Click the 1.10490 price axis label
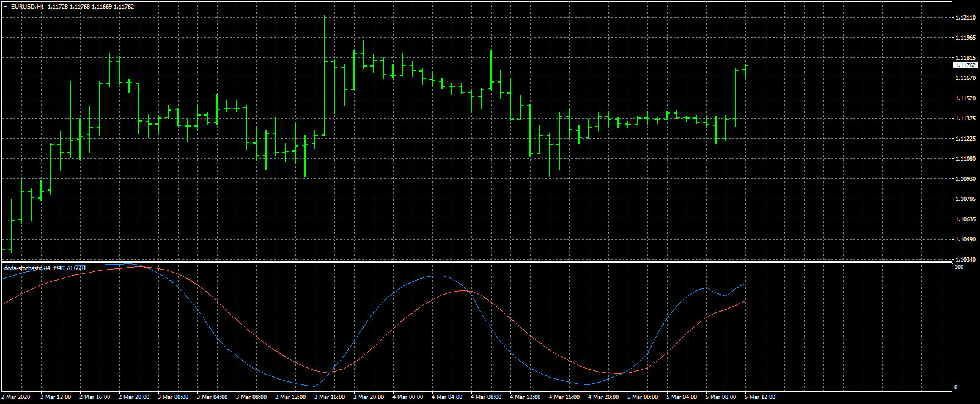The image size is (980, 404). [x=965, y=240]
